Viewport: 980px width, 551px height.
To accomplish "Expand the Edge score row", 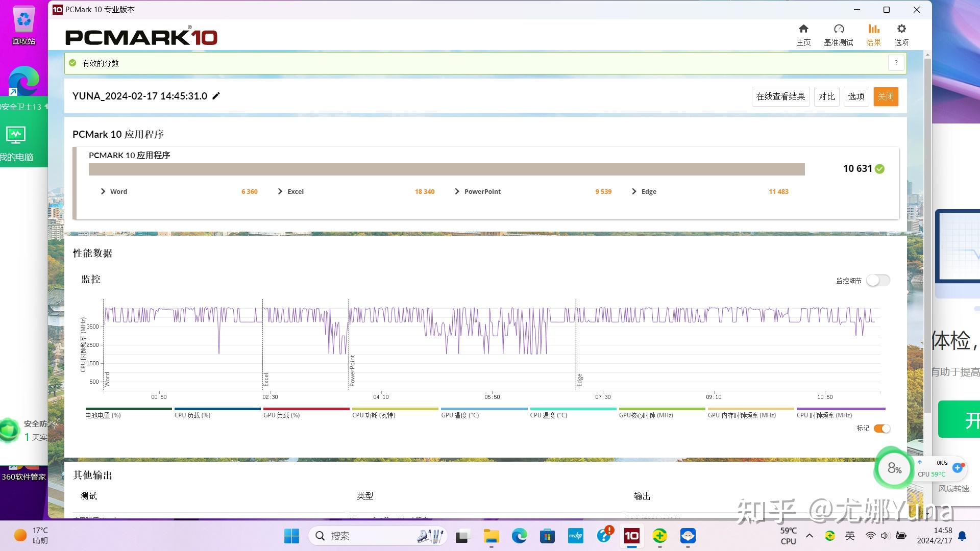I will pos(634,191).
